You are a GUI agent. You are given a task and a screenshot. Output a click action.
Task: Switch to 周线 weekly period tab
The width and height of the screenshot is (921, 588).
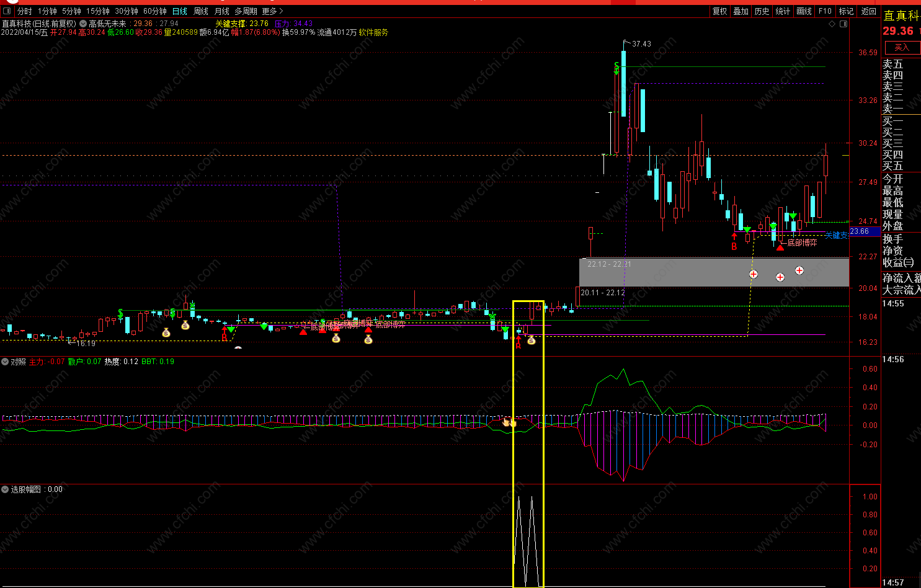[201, 11]
